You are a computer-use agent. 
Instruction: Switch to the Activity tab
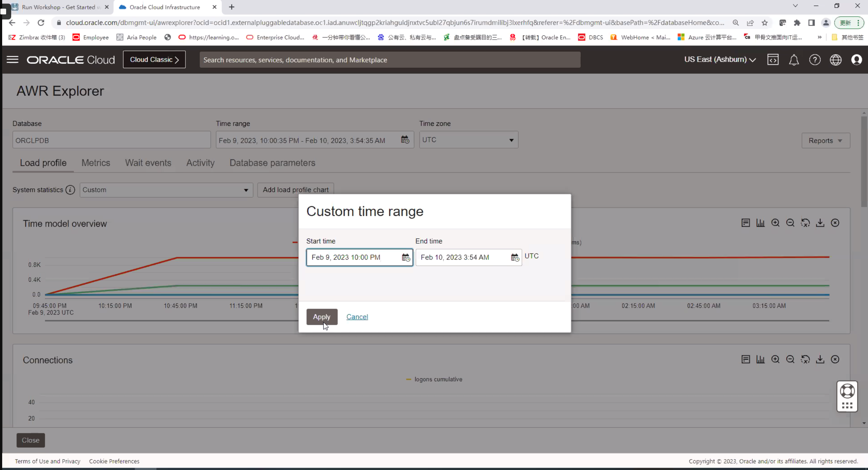coord(200,163)
